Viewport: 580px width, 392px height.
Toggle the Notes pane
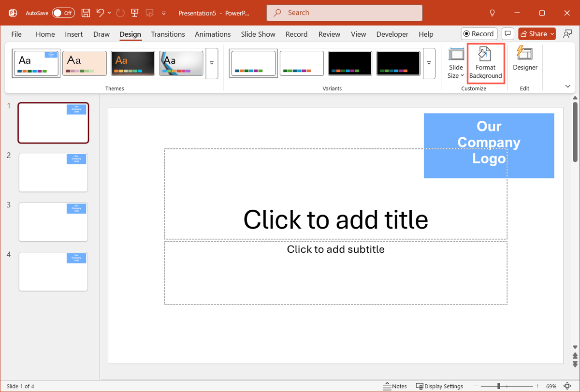[395, 386]
